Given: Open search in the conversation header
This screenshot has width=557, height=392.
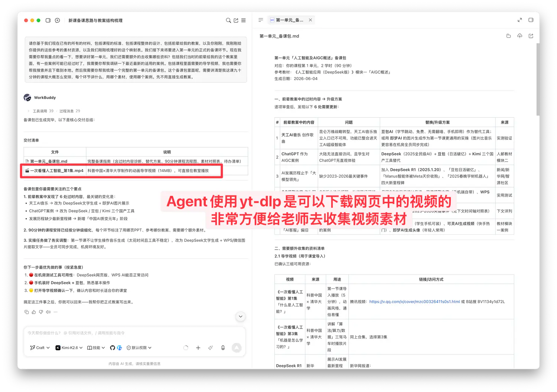Looking at the screenshot, I should click(228, 20).
